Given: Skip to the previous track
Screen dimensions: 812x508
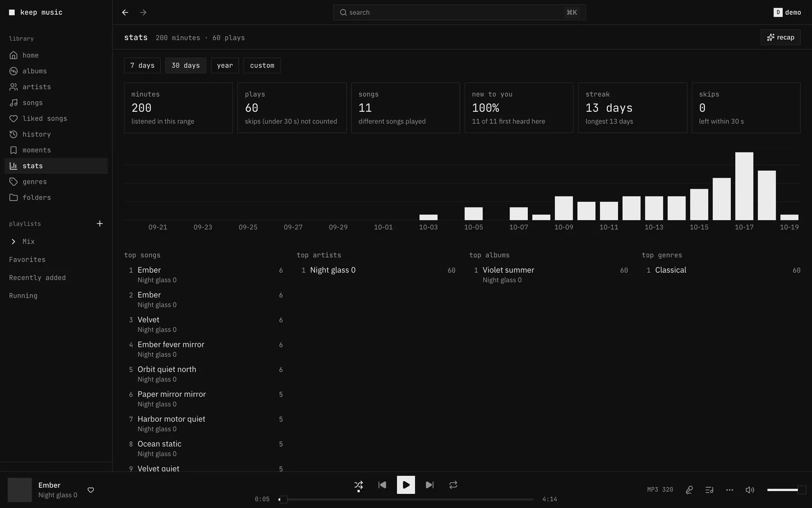Looking at the screenshot, I should click(x=382, y=485).
